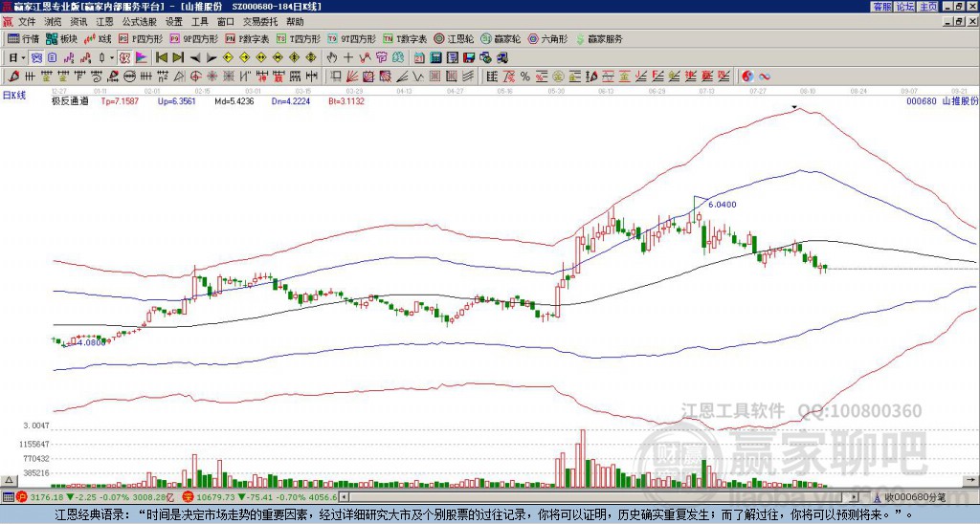Open the T数字表 tool

click(405, 38)
